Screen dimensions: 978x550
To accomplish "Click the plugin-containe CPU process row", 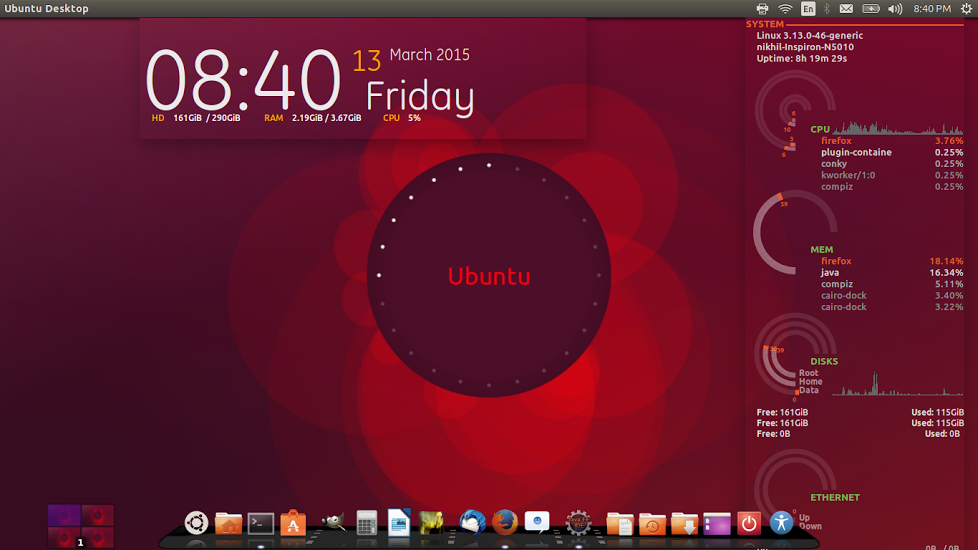I will point(892,152).
